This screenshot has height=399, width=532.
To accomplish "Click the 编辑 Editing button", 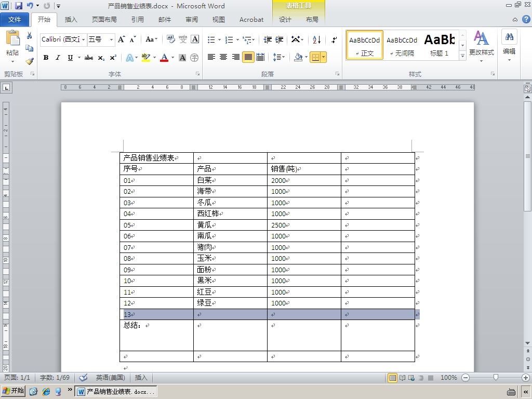I will (x=509, y=46).
